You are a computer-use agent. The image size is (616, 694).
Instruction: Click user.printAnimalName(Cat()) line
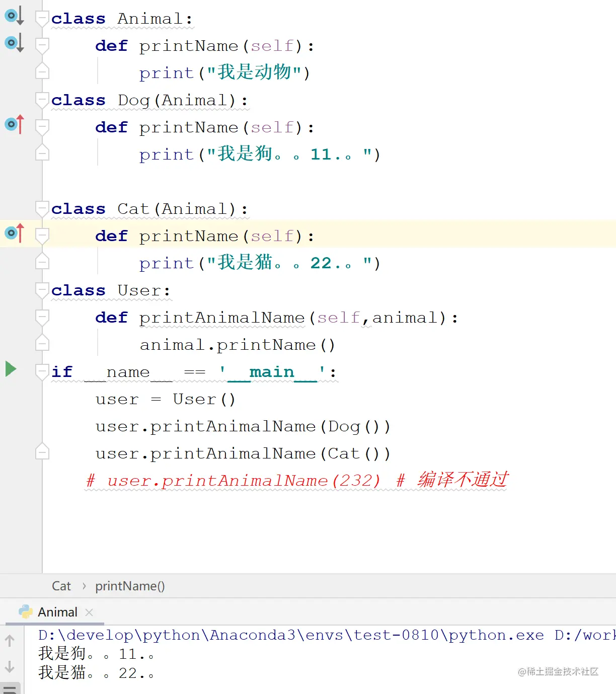coord(243,453)
